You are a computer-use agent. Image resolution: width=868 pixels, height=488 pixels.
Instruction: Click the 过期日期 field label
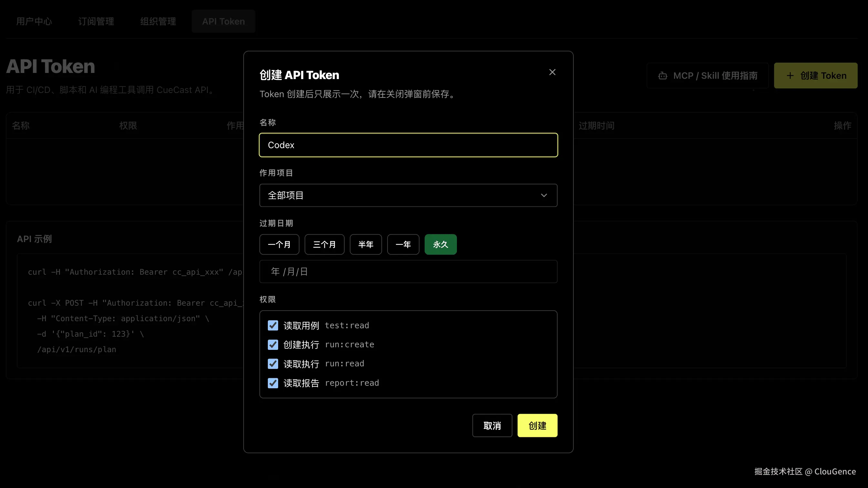point(276,223)
